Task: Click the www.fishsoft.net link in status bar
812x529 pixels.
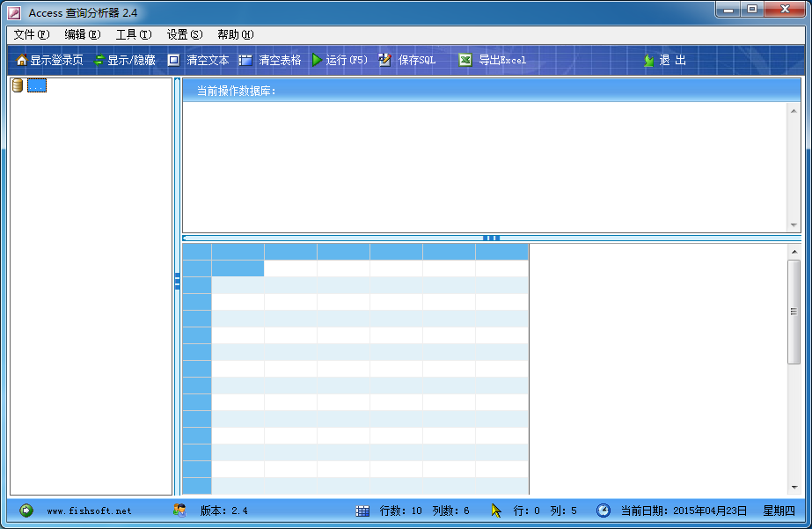Action: pyautogui.click(x=89, y=511)
